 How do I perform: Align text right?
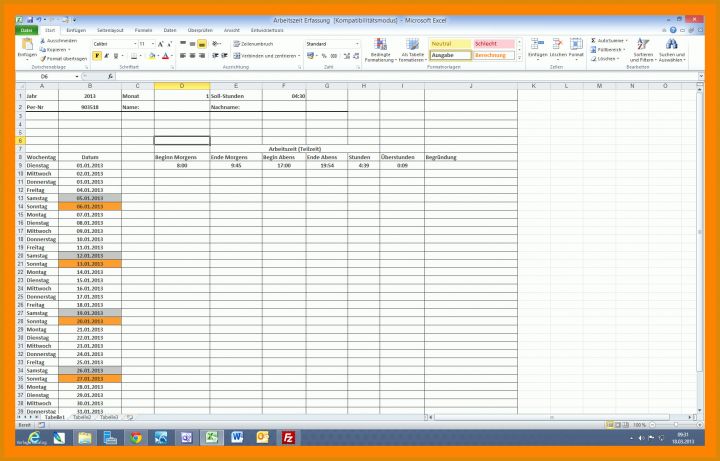202,56
